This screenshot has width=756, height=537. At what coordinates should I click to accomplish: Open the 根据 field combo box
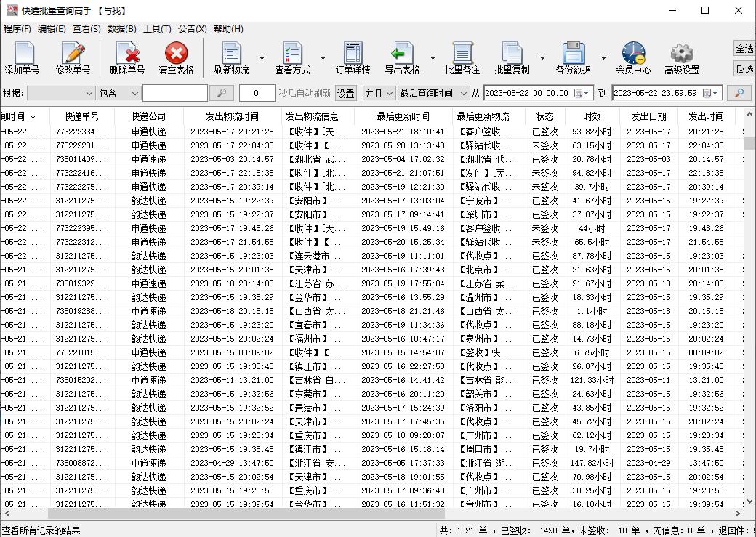click(x=61, y=93)
